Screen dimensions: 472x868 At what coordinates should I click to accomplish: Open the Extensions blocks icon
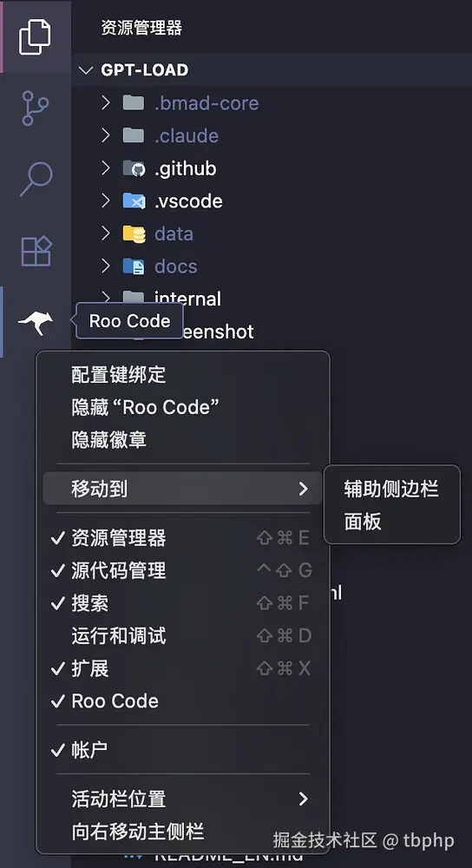pyautogui.click(x=36, y=252)
